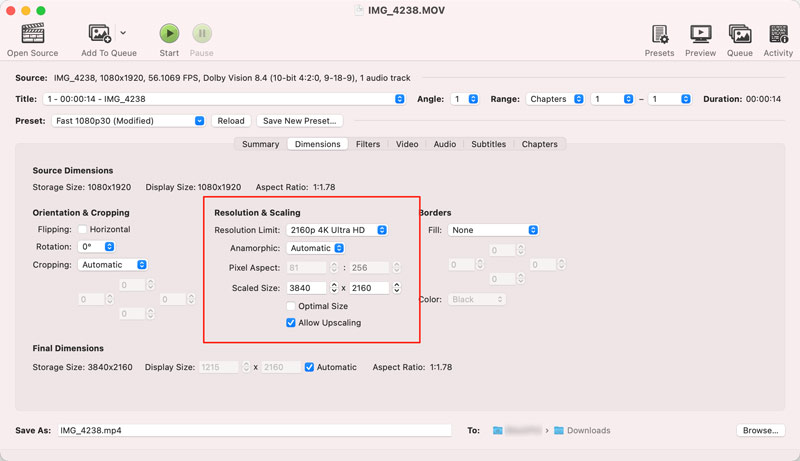
Task: Click the Save New Preset button
Action: coord(299,121)
